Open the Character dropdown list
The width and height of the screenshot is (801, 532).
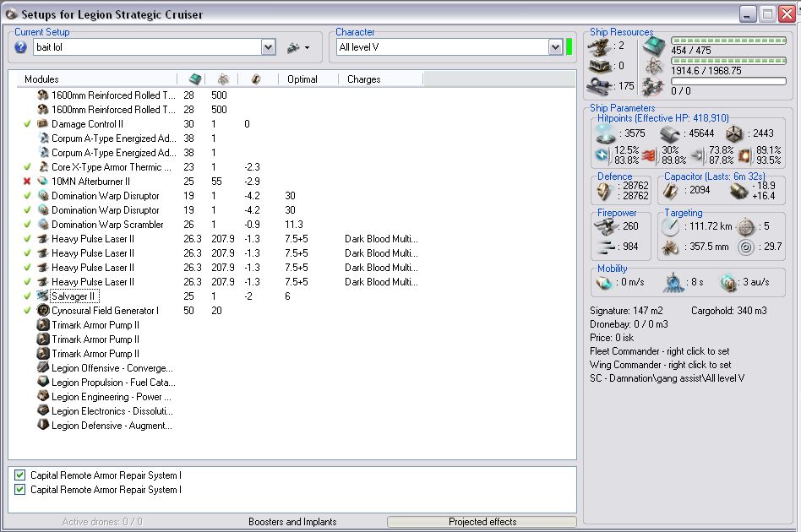click(555, 47)
